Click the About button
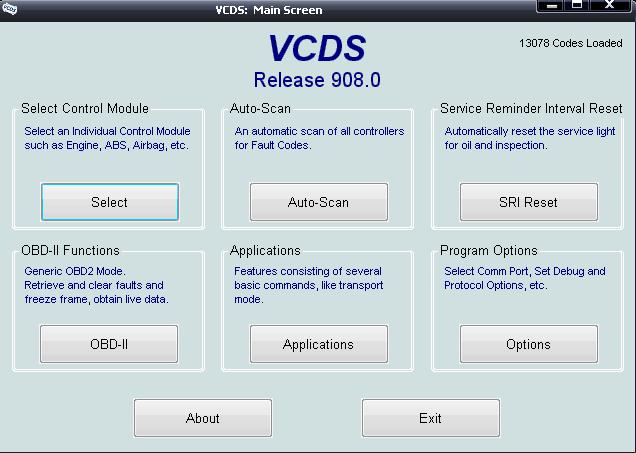The width and height of the screenshot is (636, 453). pyautogui.click(x=203, y=418)
